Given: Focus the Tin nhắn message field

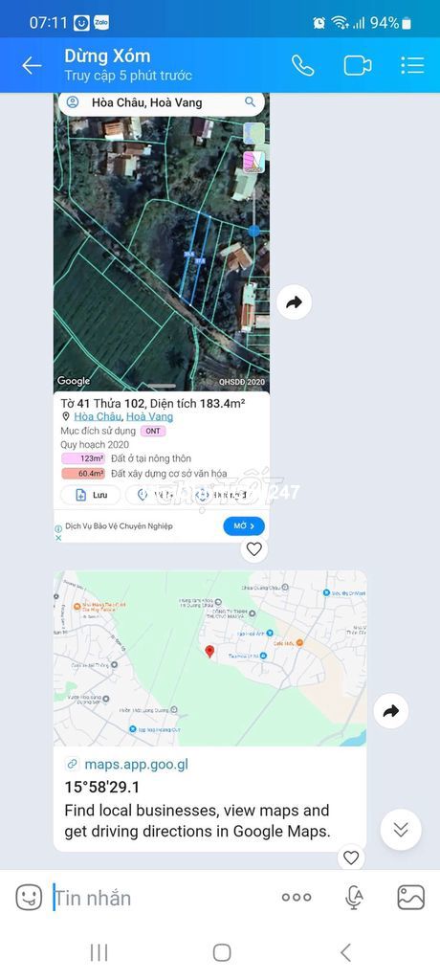Looking at the screenshot, I should [x=163, y=898].
